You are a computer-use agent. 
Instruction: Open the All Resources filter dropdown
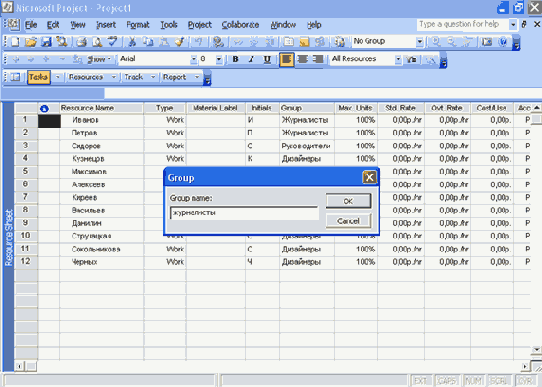pos(398,59)
